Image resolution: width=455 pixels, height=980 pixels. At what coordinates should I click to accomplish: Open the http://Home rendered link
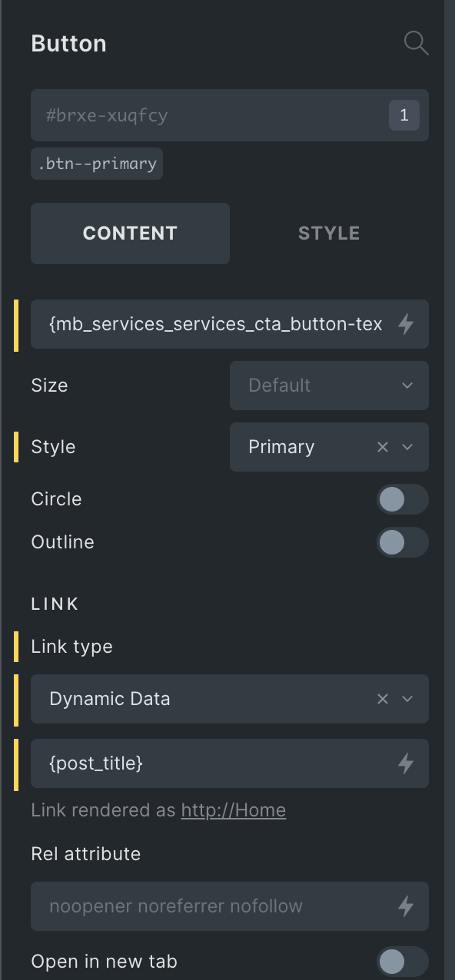pyautogui.click(x=234, y=810)
